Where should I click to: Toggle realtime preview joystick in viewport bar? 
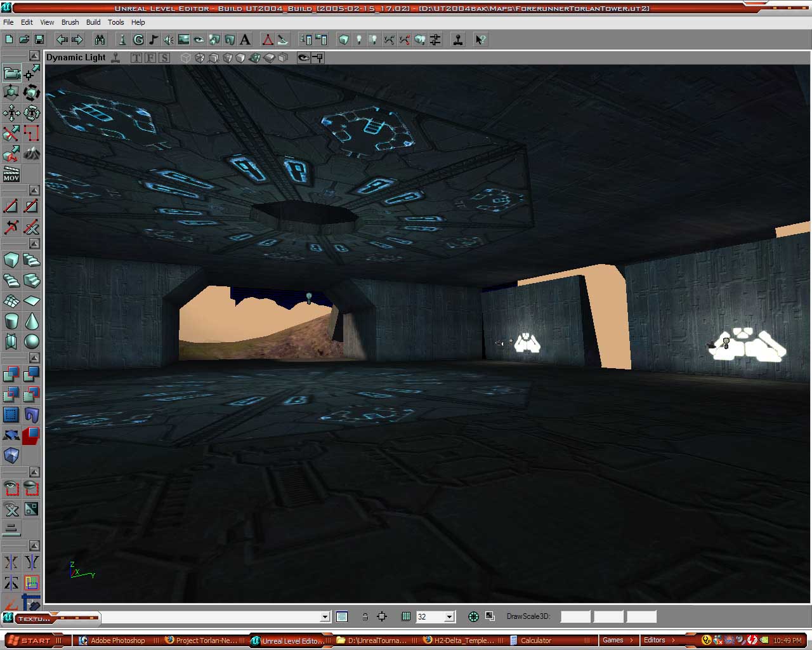click(x=115, y=58)
